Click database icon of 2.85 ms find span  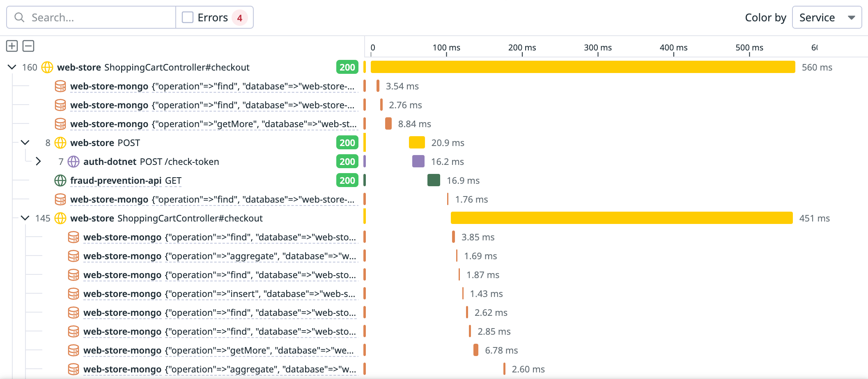point(73,331)
